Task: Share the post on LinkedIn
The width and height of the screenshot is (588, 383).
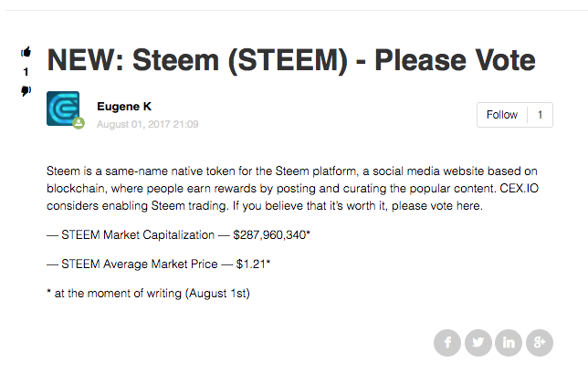Action: pos(509,343)
